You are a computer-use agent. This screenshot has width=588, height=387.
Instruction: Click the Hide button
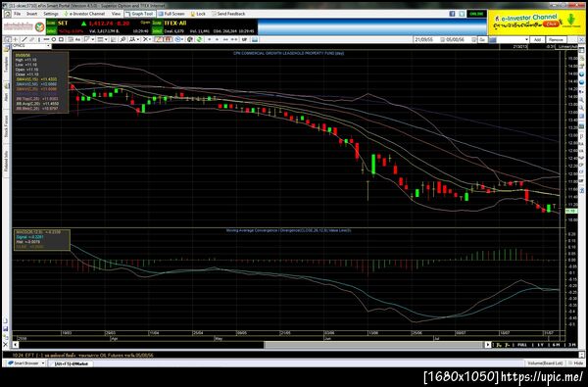click(x=575, y=363)
